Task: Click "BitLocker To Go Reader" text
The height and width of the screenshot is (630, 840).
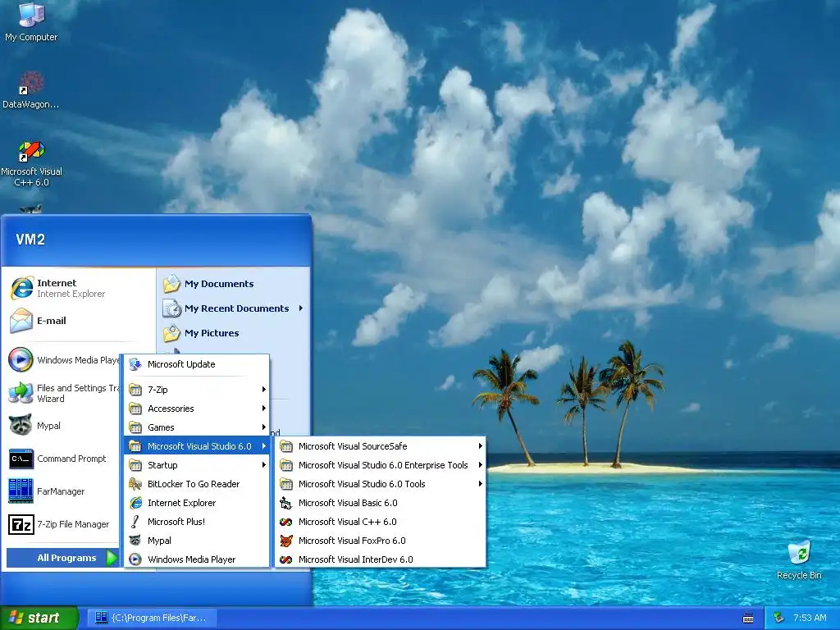Action: (194, 484)
